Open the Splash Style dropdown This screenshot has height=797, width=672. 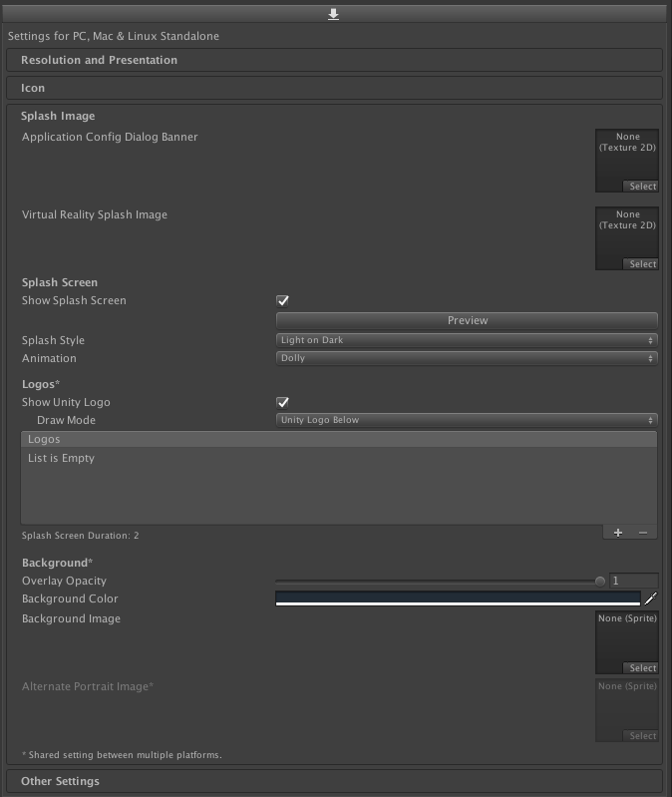coord(467,340)
